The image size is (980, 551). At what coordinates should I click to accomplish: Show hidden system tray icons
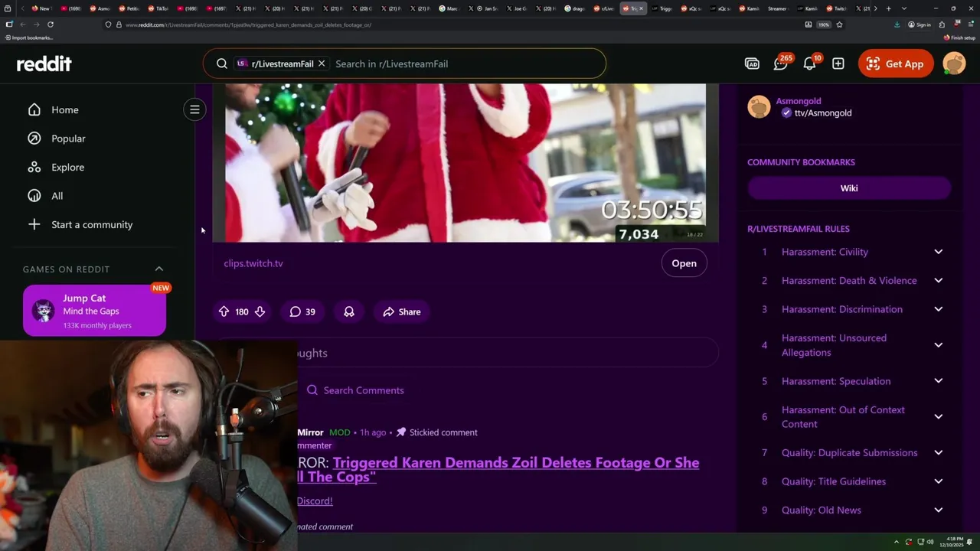[897, 542]
